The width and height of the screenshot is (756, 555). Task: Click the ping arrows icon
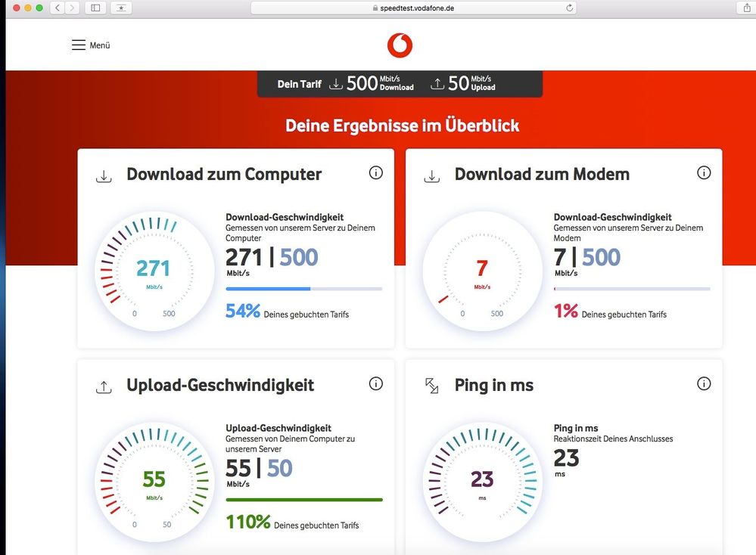tap(431, 386)
